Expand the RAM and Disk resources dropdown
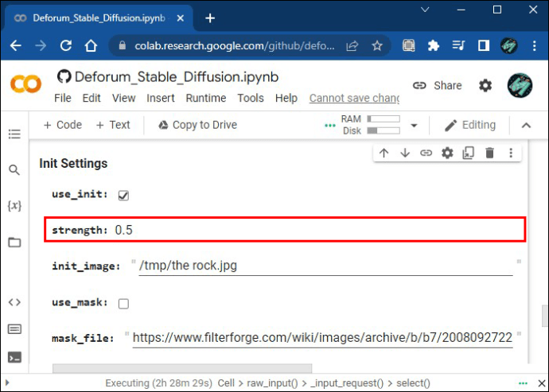Screen dimensions: 549x392 [414, 126]
